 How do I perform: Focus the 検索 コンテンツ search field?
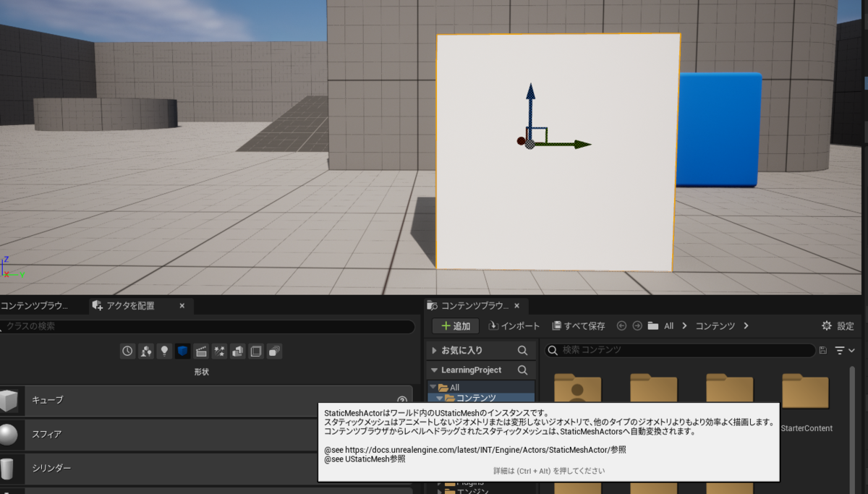tap(680, 350)
